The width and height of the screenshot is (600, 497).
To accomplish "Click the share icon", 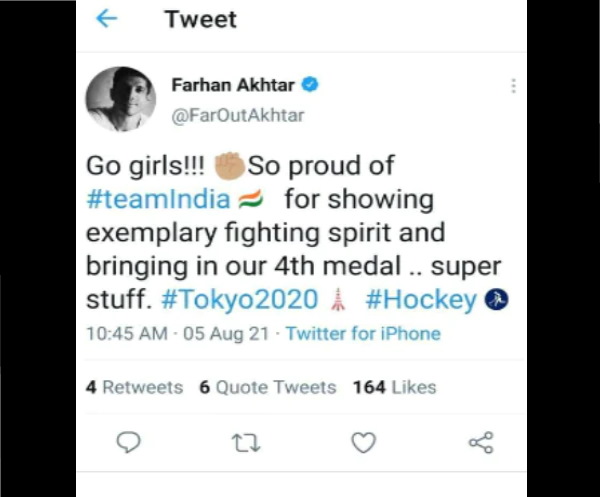I will tap(481, 441).
